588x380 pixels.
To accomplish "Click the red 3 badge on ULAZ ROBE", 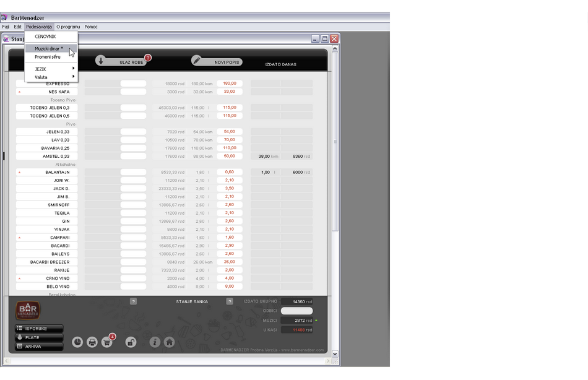I will 148,58.
